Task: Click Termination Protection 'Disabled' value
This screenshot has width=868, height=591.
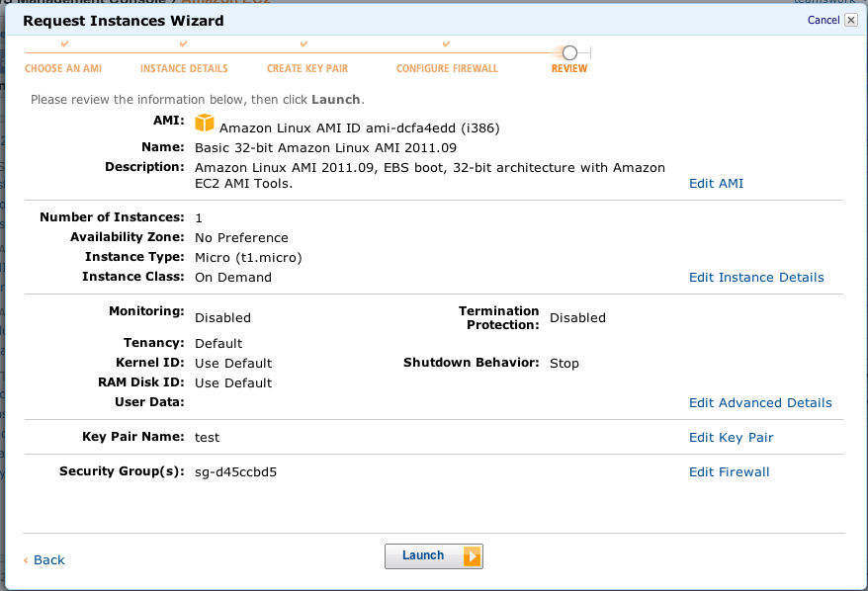Action: [577, 318]
